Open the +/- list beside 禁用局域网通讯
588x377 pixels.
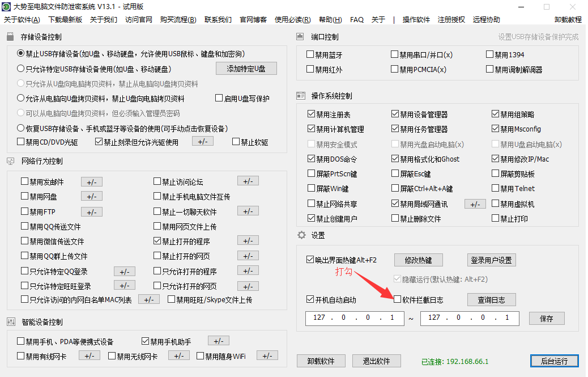pyautogui.click(x=475, y=204)
